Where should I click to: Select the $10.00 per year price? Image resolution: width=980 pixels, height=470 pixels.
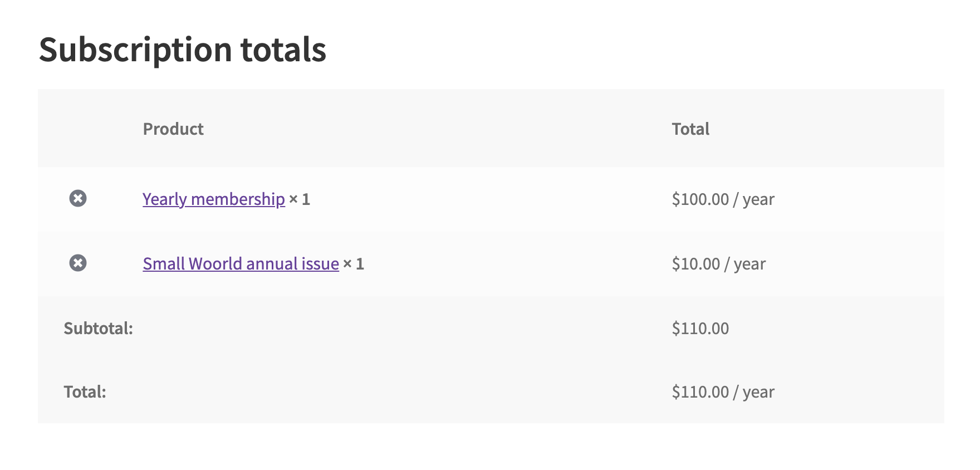pyautogui.click(x=719, y=263)
